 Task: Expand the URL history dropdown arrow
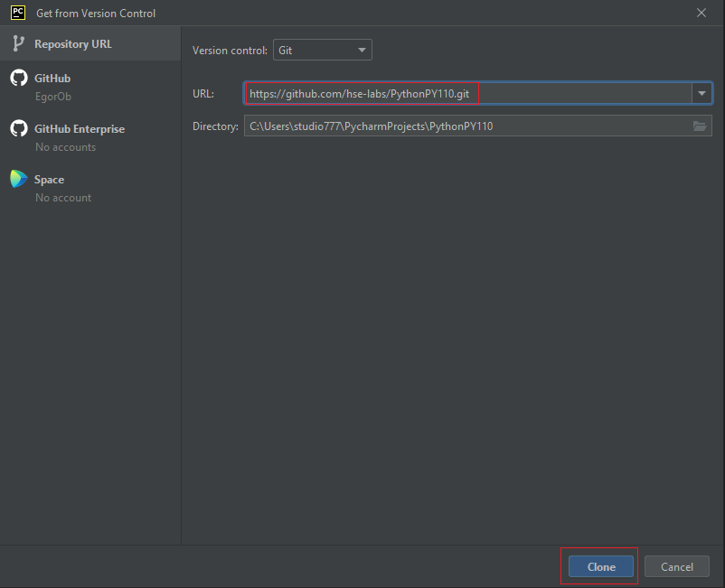coord(701,94)
